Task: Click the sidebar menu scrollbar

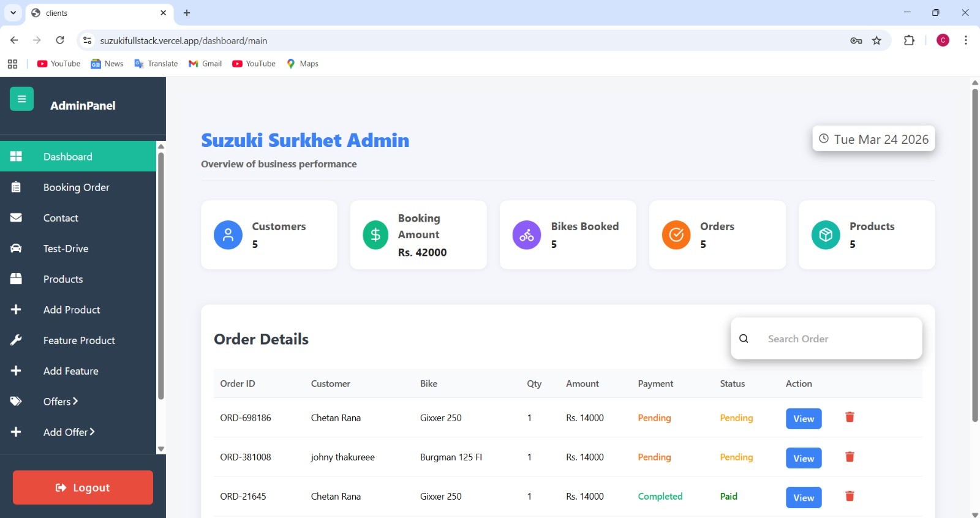Action: [x=161, y=276]
